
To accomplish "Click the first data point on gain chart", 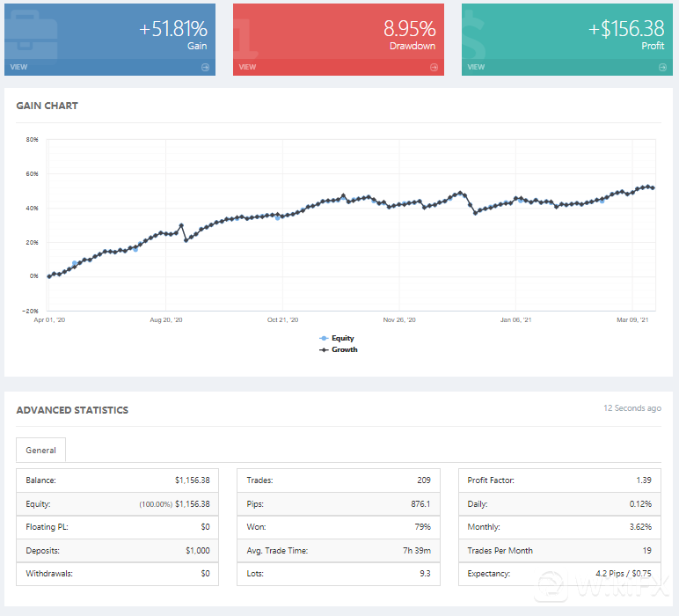I will point(49,276).
